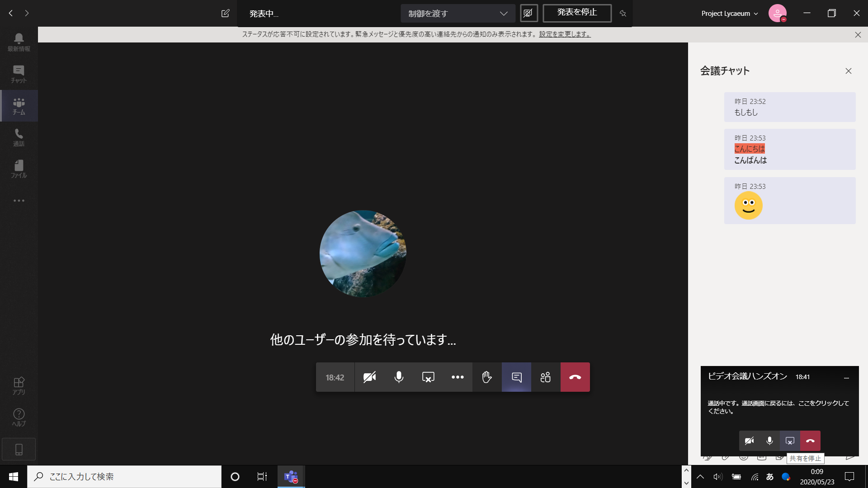Expand the Project Lycaeum account menu
This screenshot has height=488, width=868.
coord(729,13)
